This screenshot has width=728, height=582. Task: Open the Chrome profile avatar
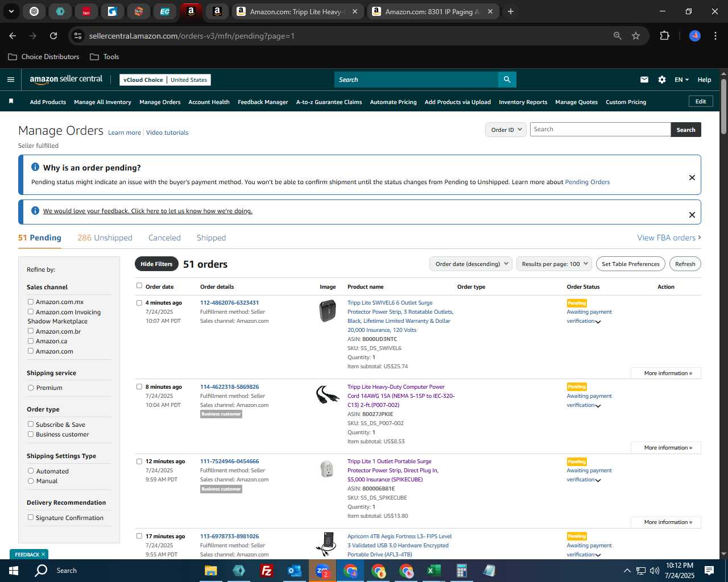[x=695, y=36]
